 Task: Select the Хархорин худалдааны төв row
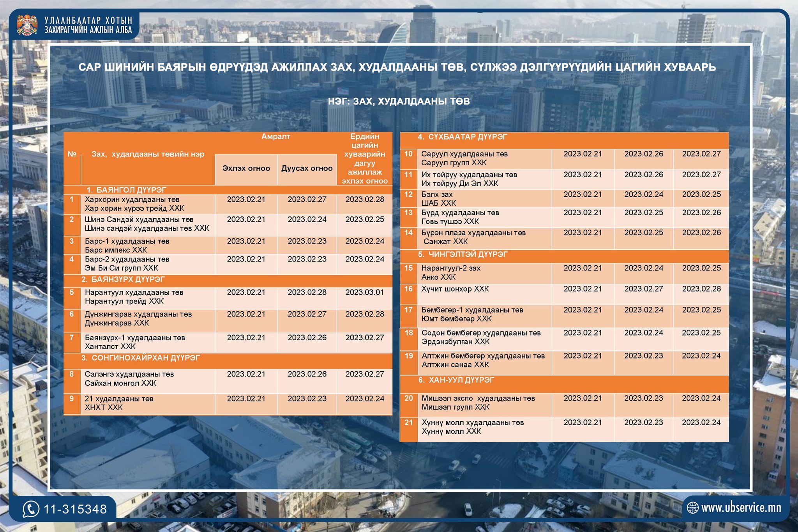[x=132, y=204]
